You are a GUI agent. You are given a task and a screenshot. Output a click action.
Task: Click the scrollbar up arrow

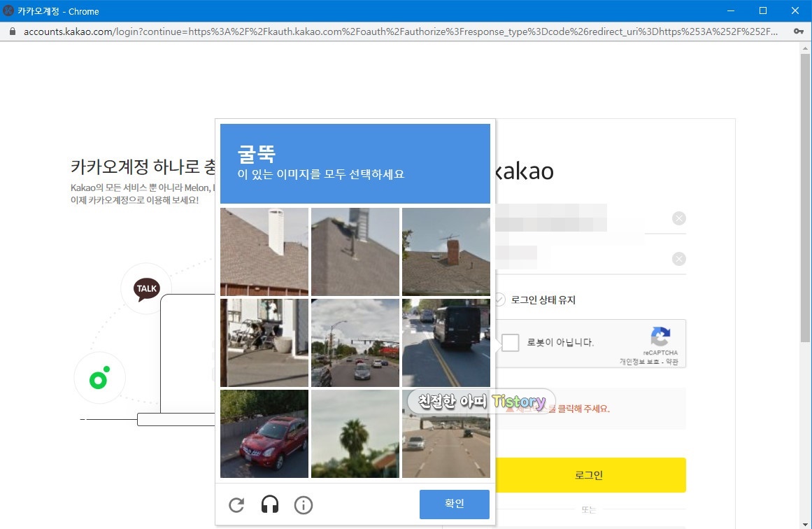point(805,48)
